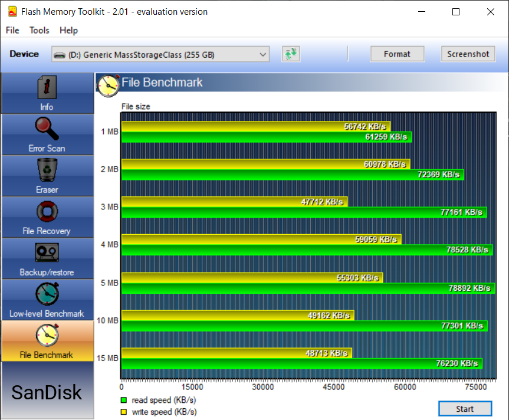This screenshot has width=509, height=420.
Task: Click the "45000" axis tick label
Action: [334, 387]
